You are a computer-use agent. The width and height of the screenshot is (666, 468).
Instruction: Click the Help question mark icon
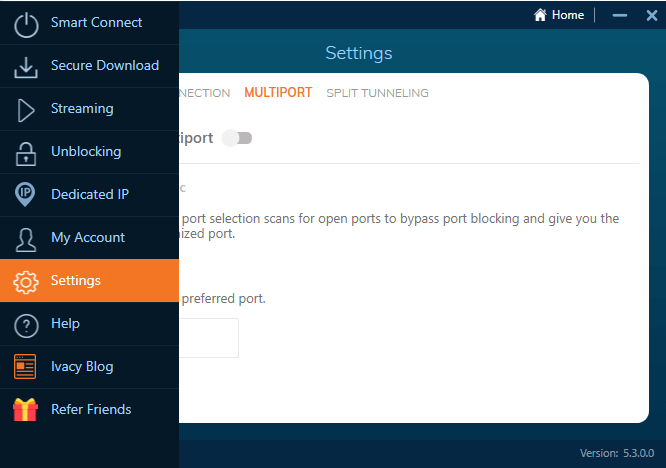coord(26,326)
